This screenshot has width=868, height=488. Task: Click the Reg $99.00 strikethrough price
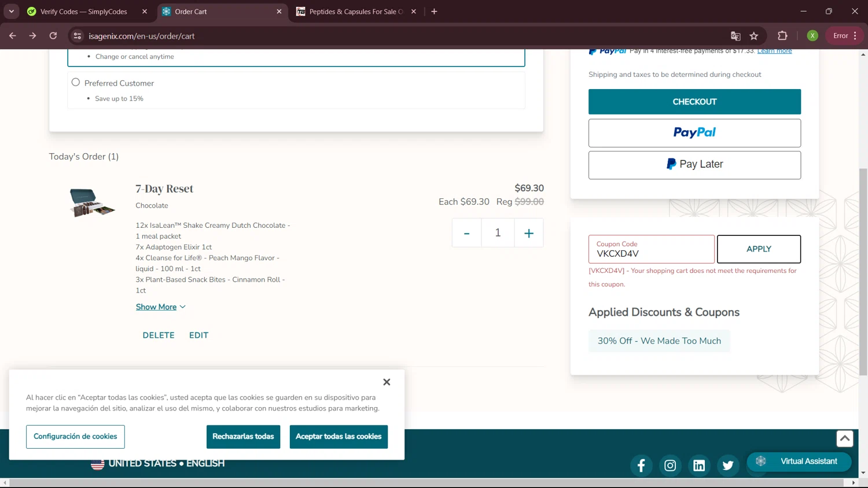pyautogui.click(x=520, y=202)
